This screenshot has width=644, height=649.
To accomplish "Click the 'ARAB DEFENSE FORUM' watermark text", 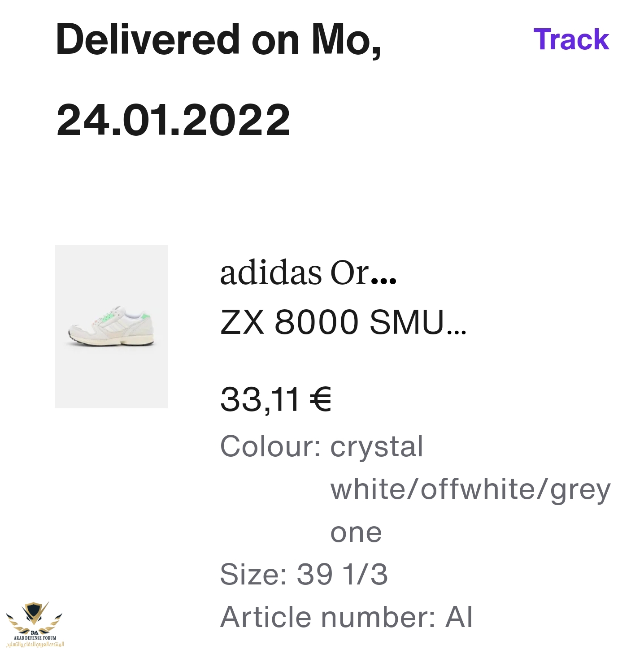I will tap(35, 637).
